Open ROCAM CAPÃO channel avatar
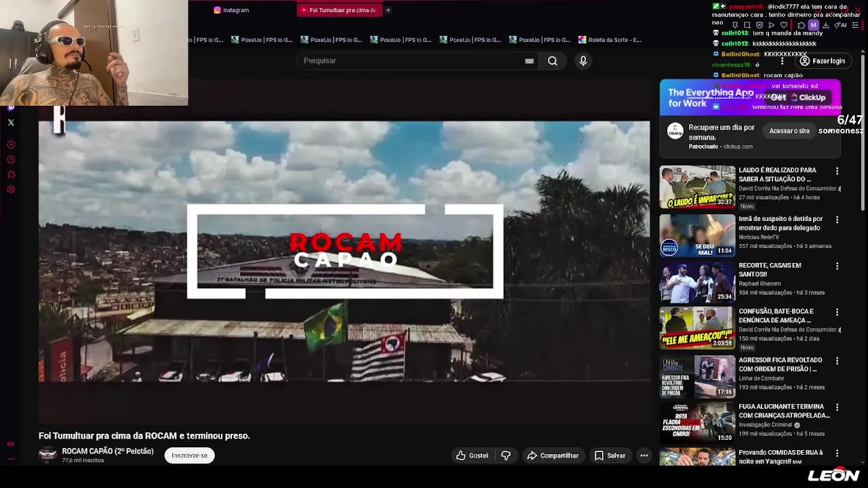 [x=47, y=455]
